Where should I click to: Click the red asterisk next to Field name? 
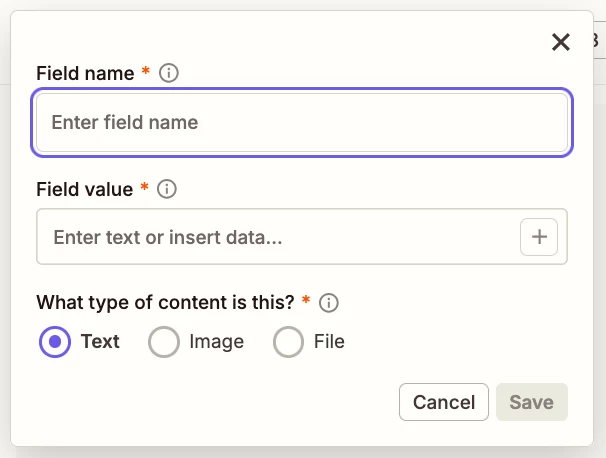click(146, 72)
